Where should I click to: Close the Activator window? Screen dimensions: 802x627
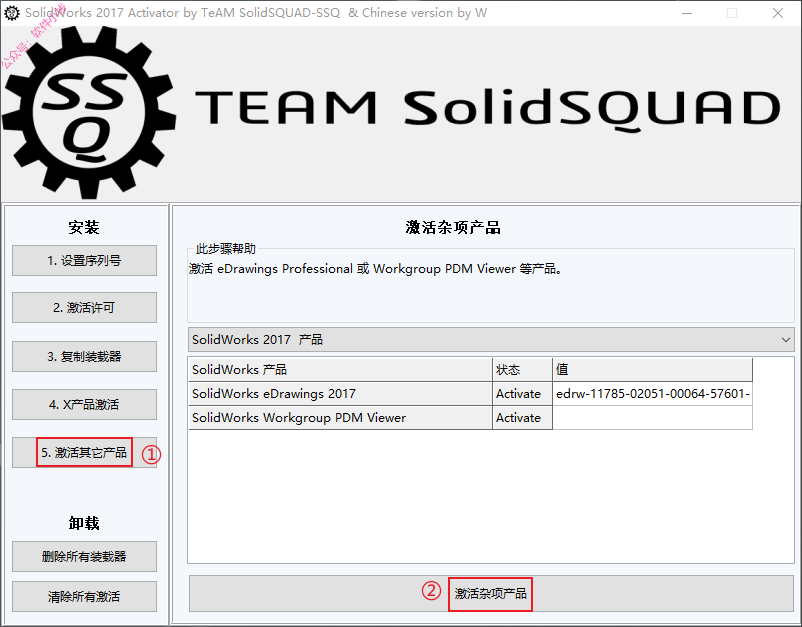point(777,13)
